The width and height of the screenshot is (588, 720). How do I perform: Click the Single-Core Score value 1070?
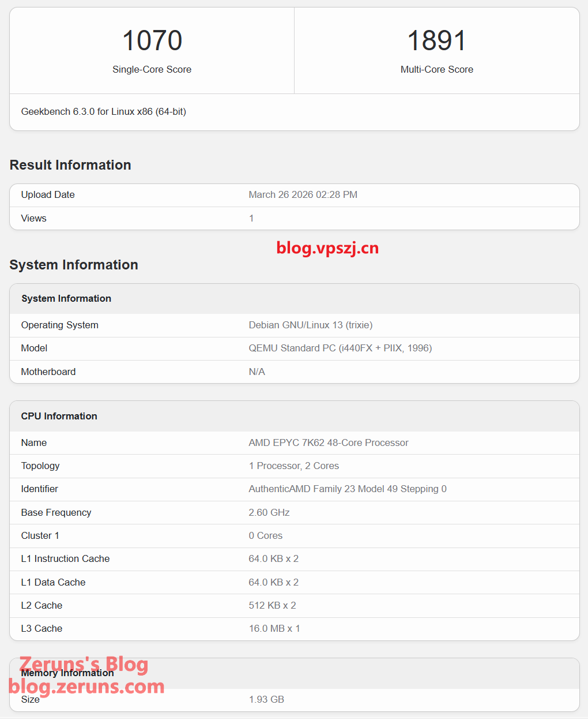tap(152, 41)
